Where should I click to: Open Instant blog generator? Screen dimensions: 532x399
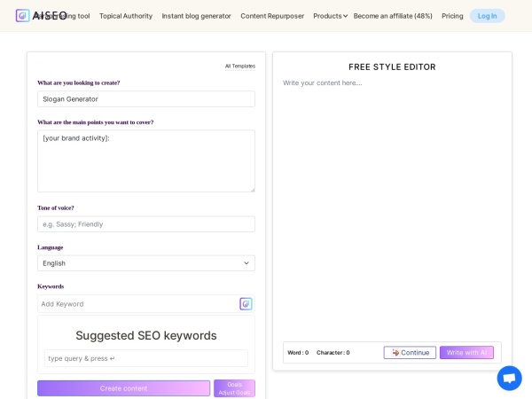[196, 16]
